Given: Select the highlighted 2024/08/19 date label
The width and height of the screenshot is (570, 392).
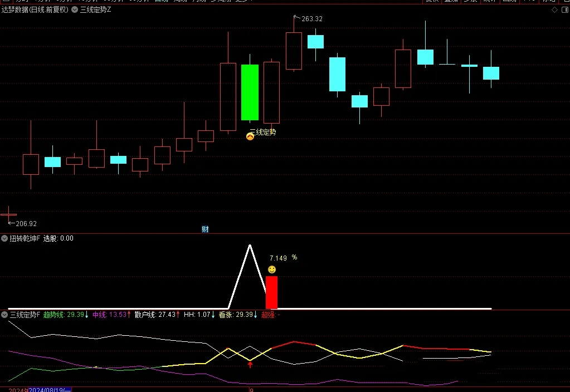Looking at the screenshot, I should click(50, 389).
